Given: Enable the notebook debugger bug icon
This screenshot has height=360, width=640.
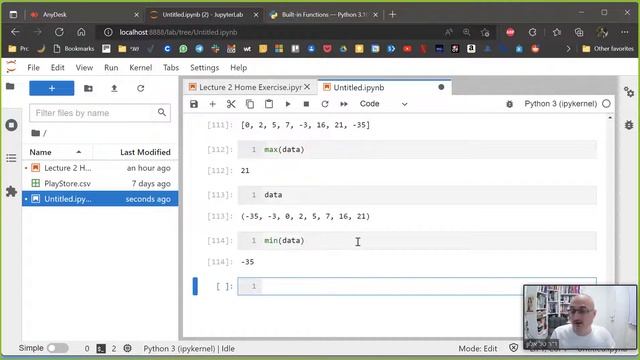Looking at the screenshot, I should tap(509, 104).
